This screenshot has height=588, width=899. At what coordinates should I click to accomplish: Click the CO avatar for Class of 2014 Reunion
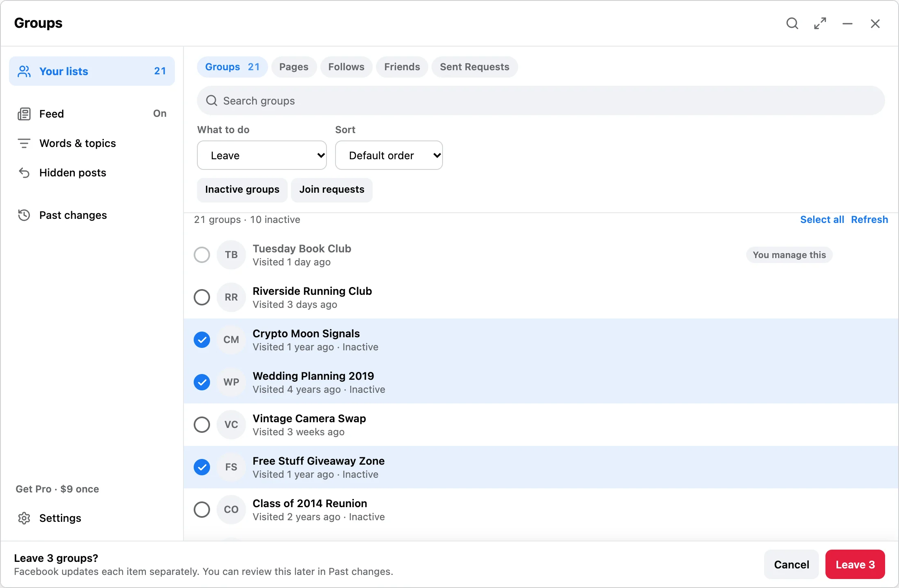[231, 510]
